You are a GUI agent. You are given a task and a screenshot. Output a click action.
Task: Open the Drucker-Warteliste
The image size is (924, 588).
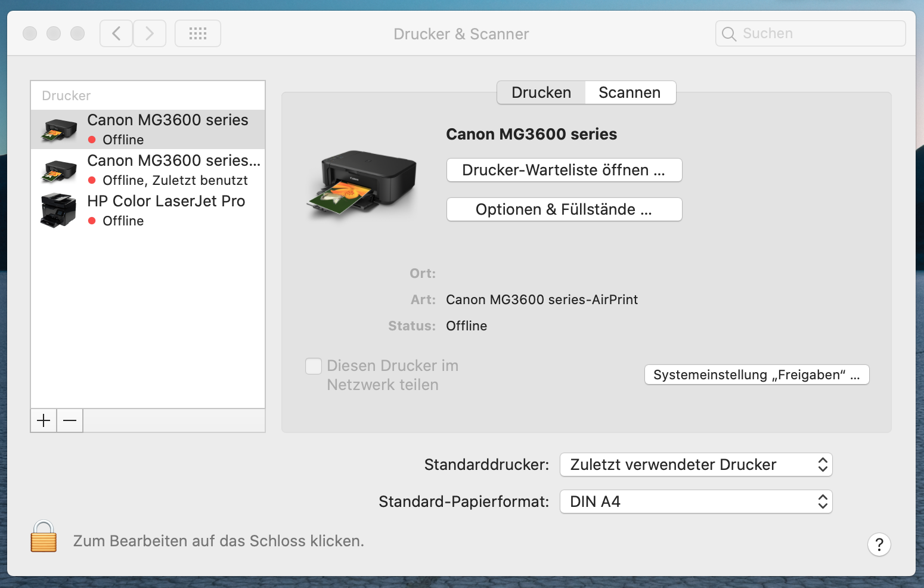click(564, 170)
